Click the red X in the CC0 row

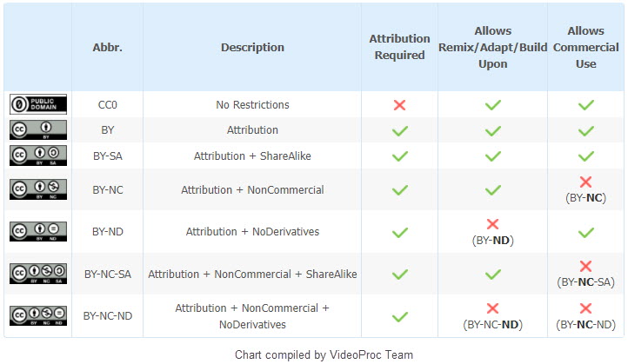pos(399,105)
